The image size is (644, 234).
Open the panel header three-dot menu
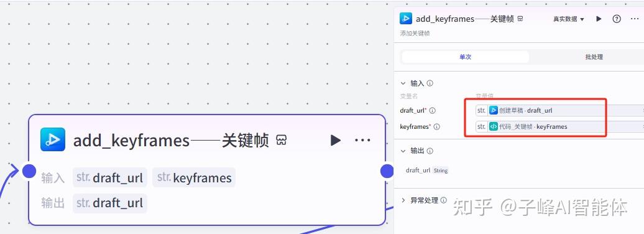(635, 19)
